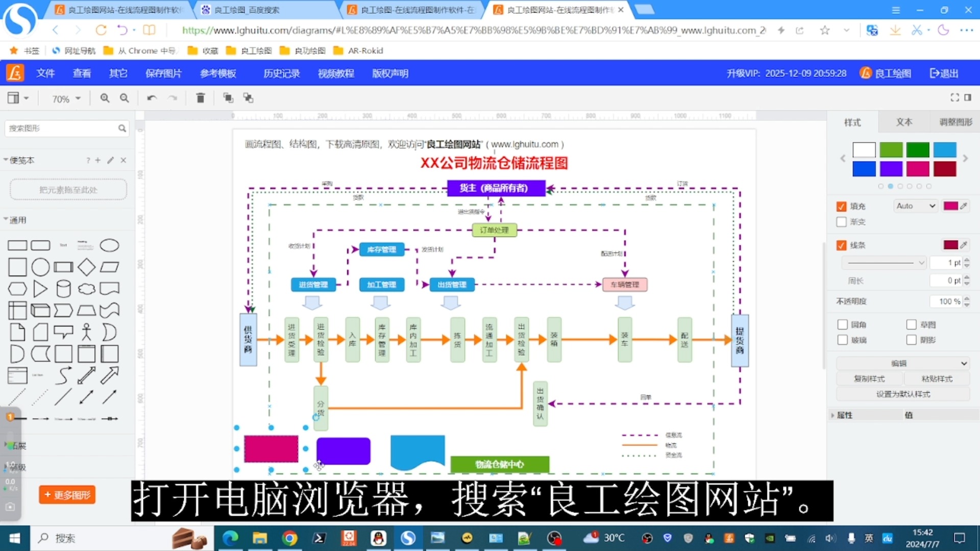
Task: Open the 文件 menu
Action: tap(45, 73)
